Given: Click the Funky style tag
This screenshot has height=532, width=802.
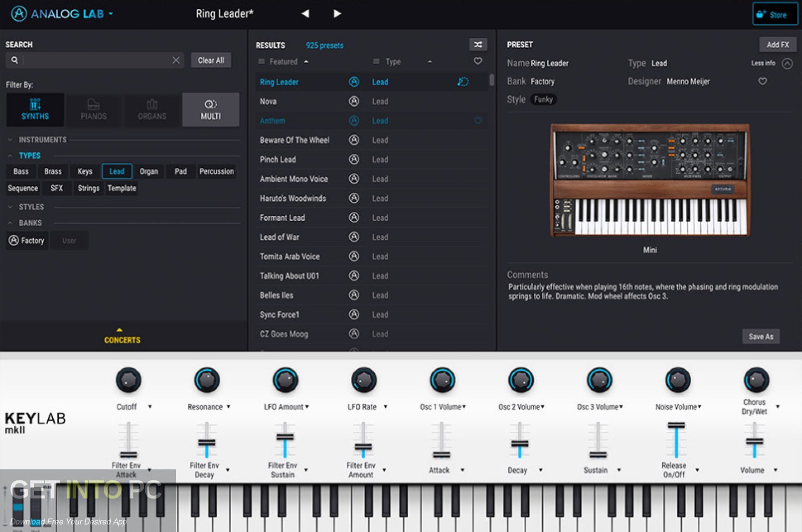Looking at the screenshot, I should (x=543, y=99).
